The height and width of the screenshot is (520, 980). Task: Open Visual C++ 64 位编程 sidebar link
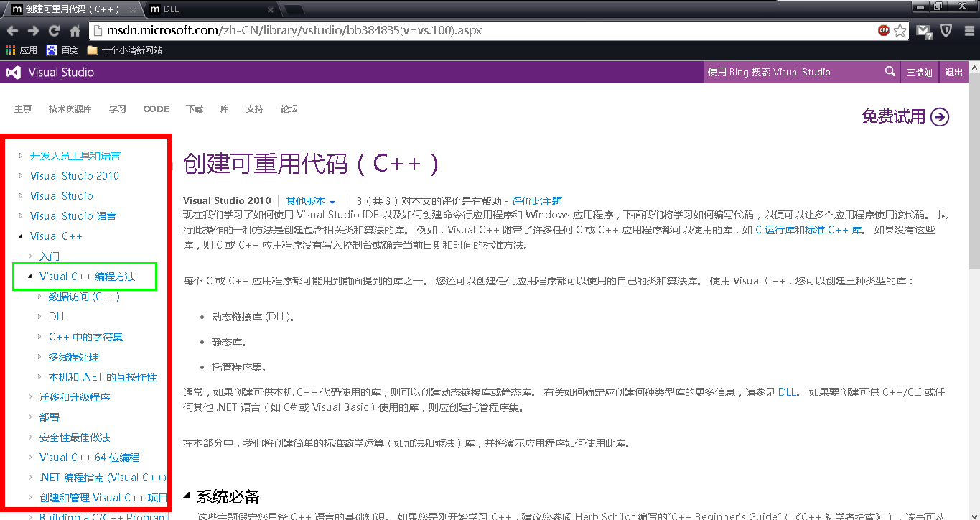pyautogui.click(x=90, y=458)
